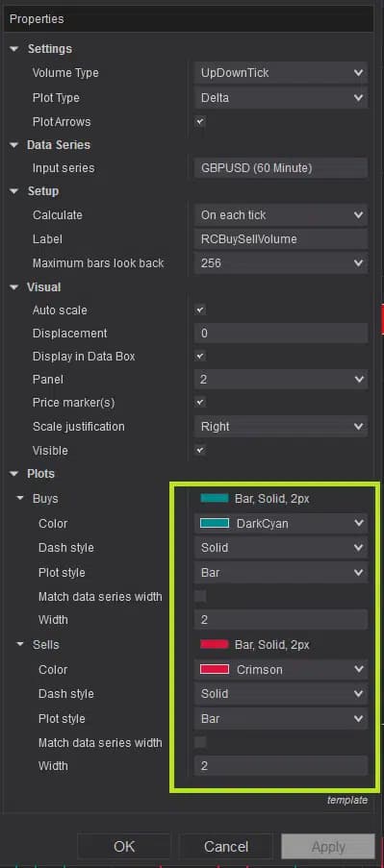This screenshot has width=384, height=868.
Task: Collapse the Setup section arrow
Action: (x=13, y=191)
